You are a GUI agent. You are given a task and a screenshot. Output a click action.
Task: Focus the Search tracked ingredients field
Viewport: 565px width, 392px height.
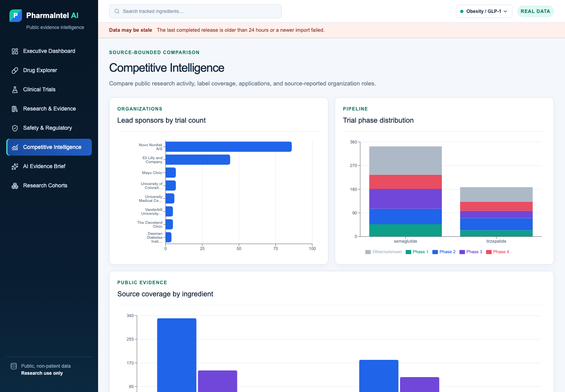pyautogui.click(x=195, y=11)
